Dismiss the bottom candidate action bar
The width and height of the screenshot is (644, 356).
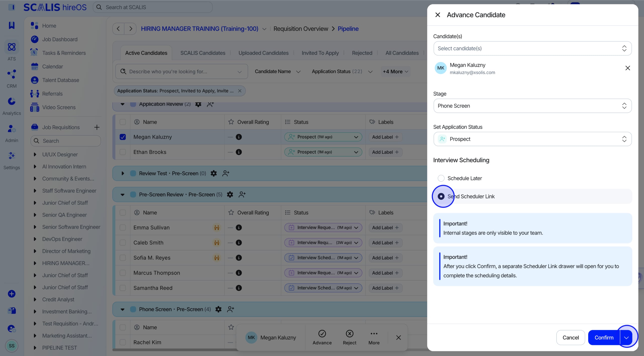tap(398, 338)
